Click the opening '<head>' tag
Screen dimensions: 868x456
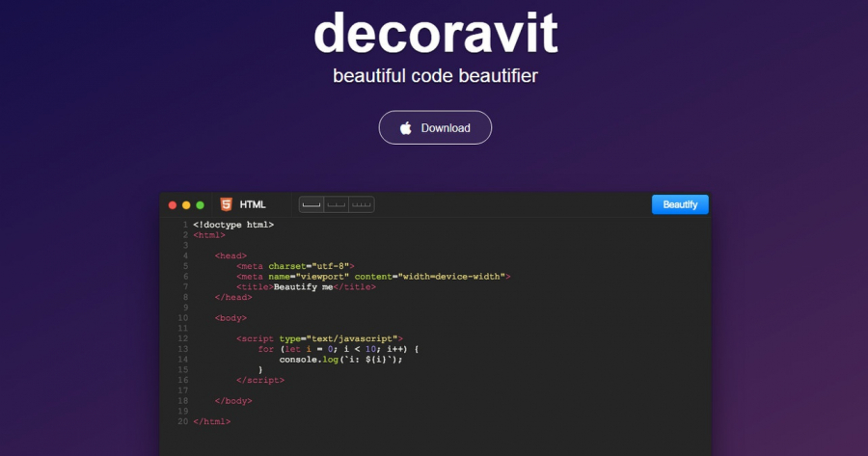tap(231, 255)
